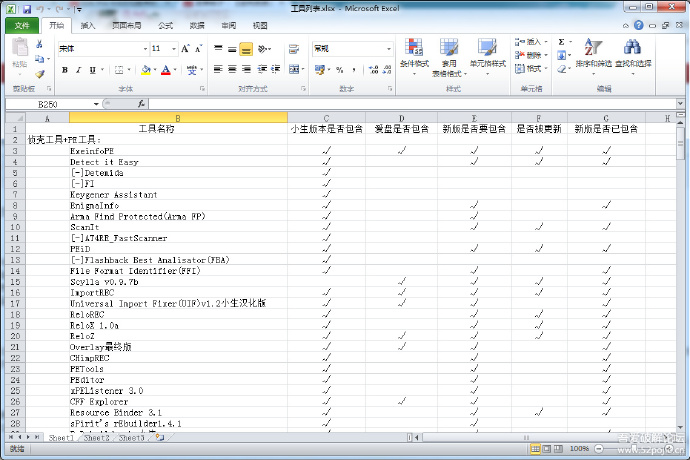Decrease font size with small A
Viewport: 690px width, 460px height.
coord(198,48)
